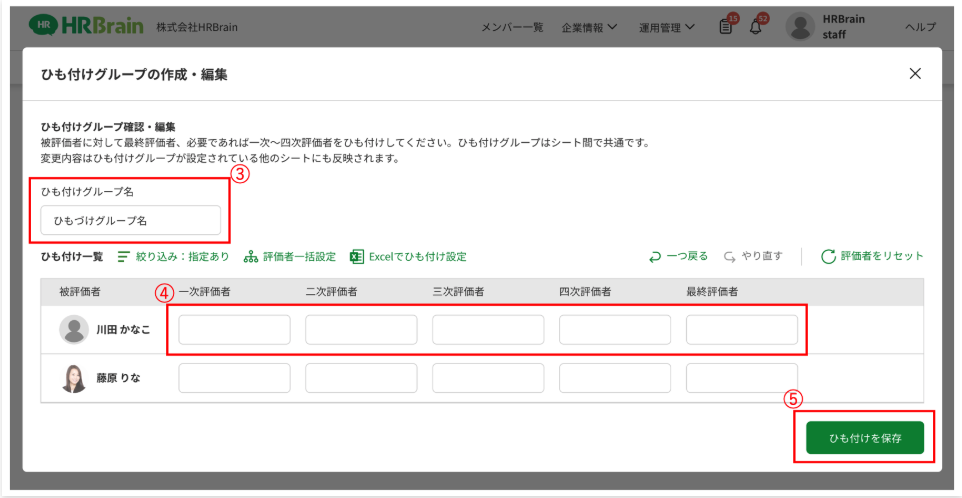Select 一次評価者 field for 川田 かなこ
This screenshot has height=498, width=962.
coord(234,330)
